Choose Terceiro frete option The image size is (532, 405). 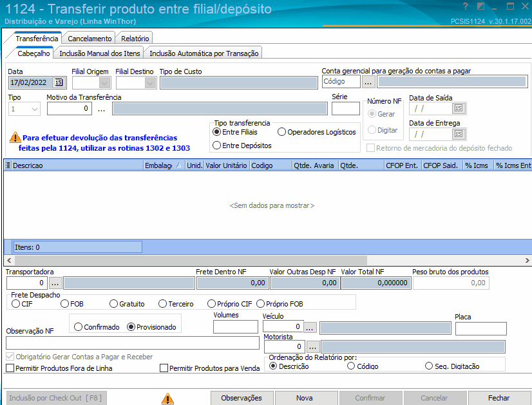(176, 304)
